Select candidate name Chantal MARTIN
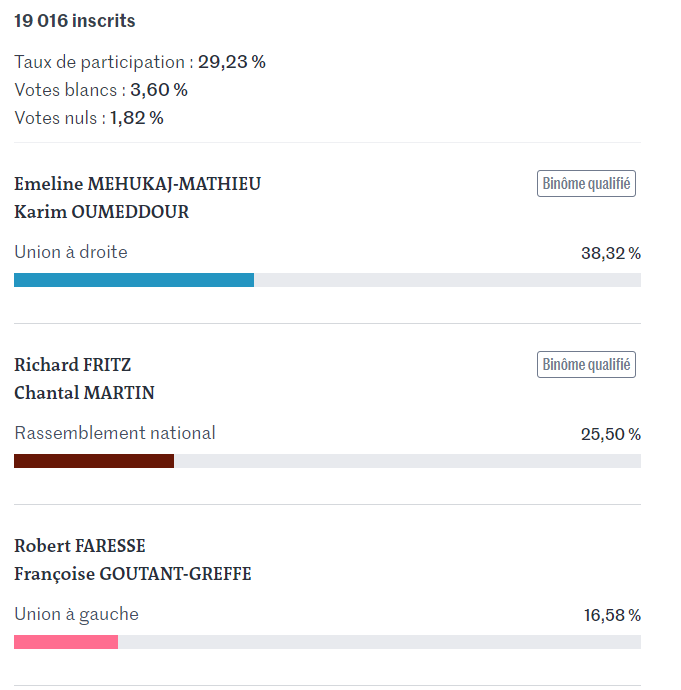681x690 pixels. [x=84, y=393]
